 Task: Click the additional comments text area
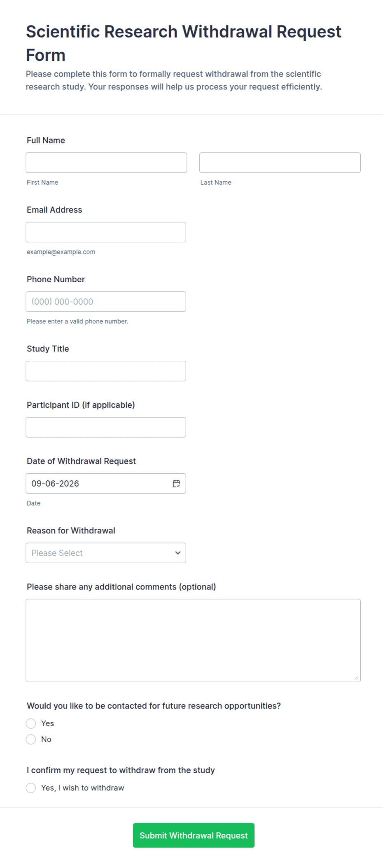point(193,641)
